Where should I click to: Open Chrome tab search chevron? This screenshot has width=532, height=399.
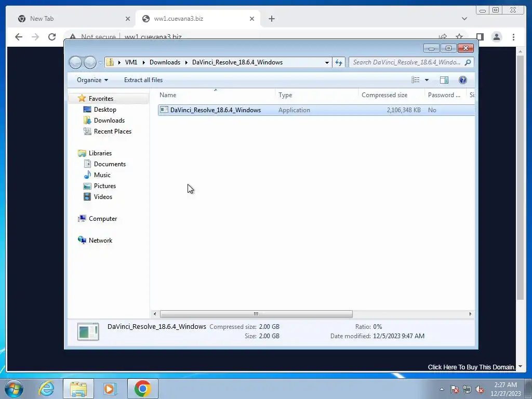point(464,19)
